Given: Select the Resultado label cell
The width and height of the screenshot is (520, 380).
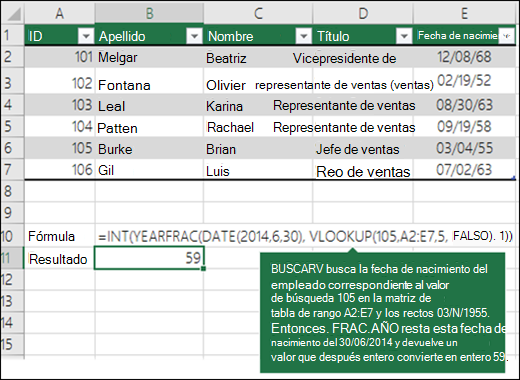Looking at the screenshot, I should [x=60, y=258].
